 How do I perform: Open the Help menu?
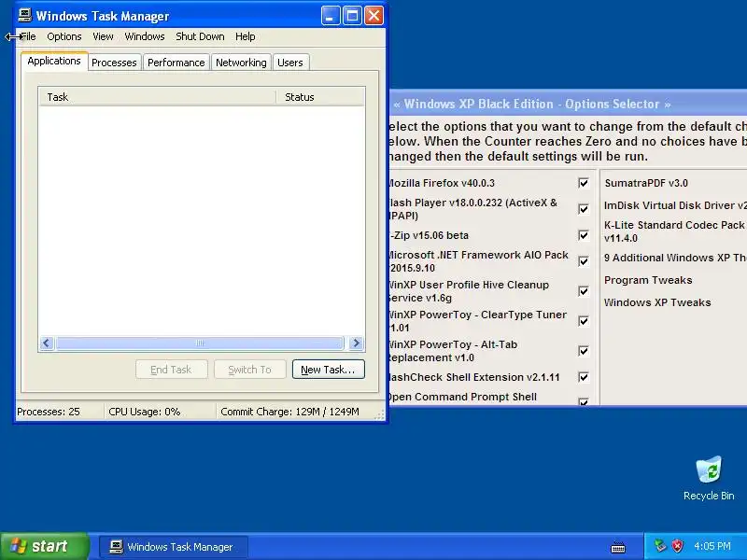(245, 36)
